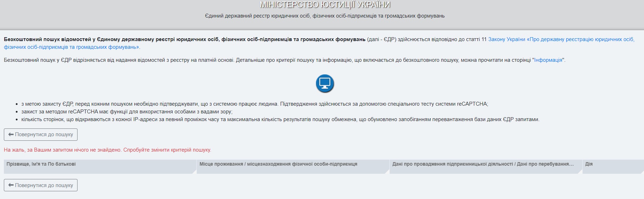Click 'Прізвище, Ім'я та По батькові' column header
This screenshot has width=644, height=199.
tap(41, 164)
